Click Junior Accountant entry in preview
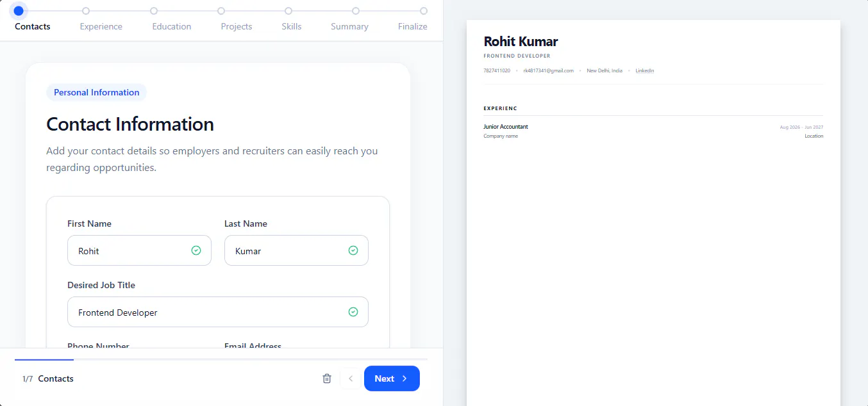Image resolution: width=868 pixels, height=406 pixels. click(x=506, y=127)
